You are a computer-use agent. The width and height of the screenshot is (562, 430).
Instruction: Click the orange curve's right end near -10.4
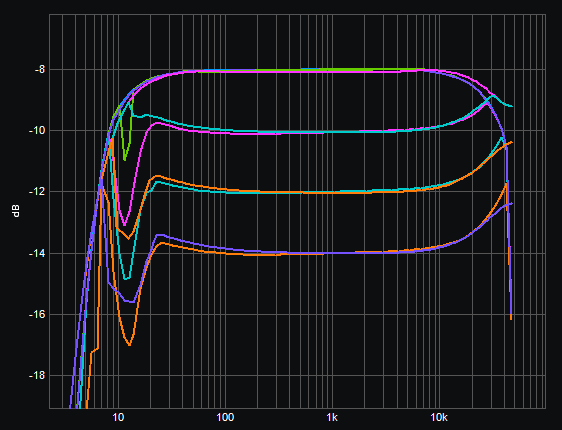click(512, 142)
